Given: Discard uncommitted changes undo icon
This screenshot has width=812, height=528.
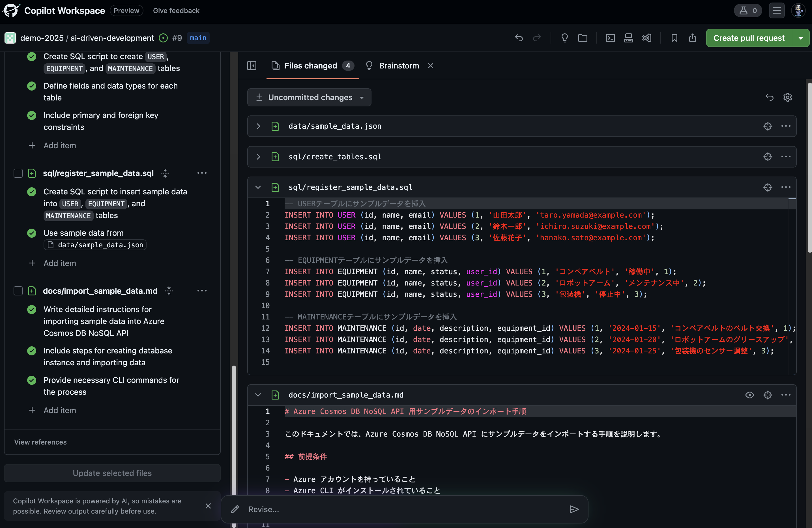Looking at the screenshot, I should click(x=769, y=97).
